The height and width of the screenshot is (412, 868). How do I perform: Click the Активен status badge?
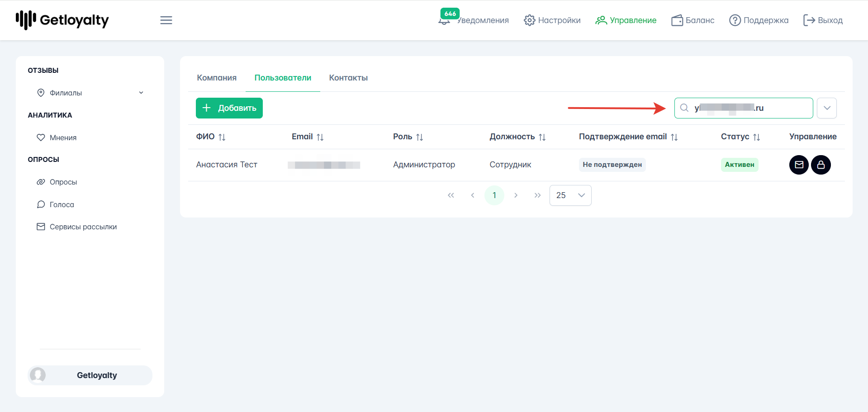pos(740,165)
